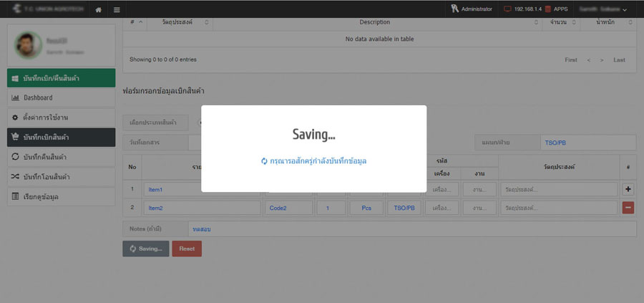644x303 pixels.
Task: Click "Showing 0 to 0 of 0 entries" text
Action: (163, 59)
